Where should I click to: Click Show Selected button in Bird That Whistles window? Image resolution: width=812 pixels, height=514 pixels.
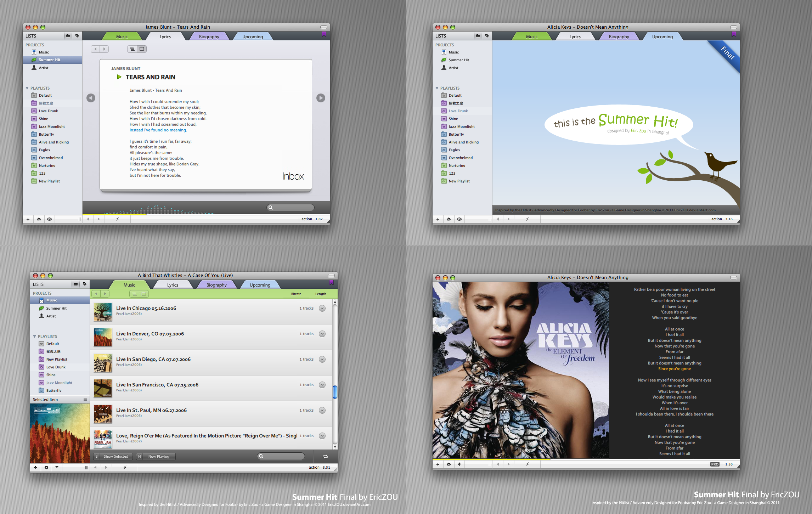click(113, 456)
